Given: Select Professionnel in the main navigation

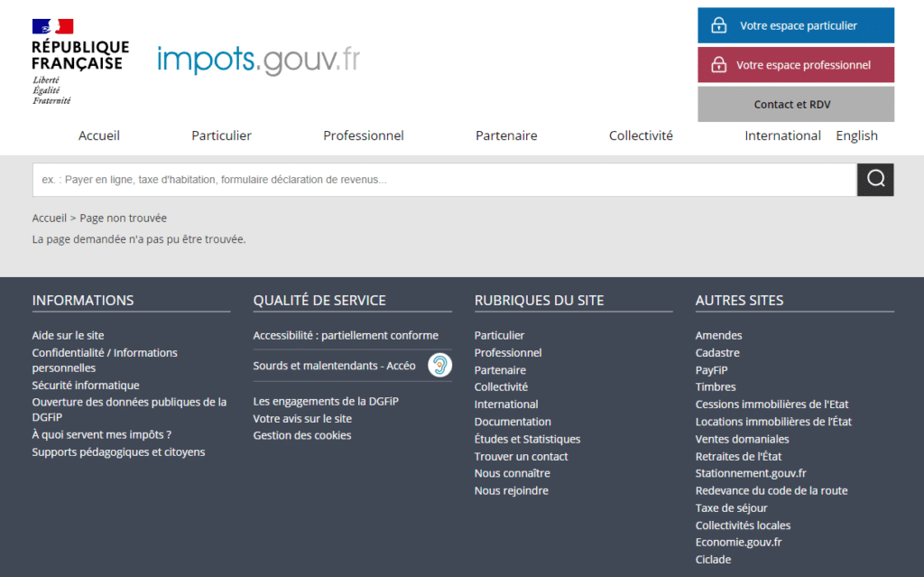Looking at the screenshot, I should pos(364,135).
